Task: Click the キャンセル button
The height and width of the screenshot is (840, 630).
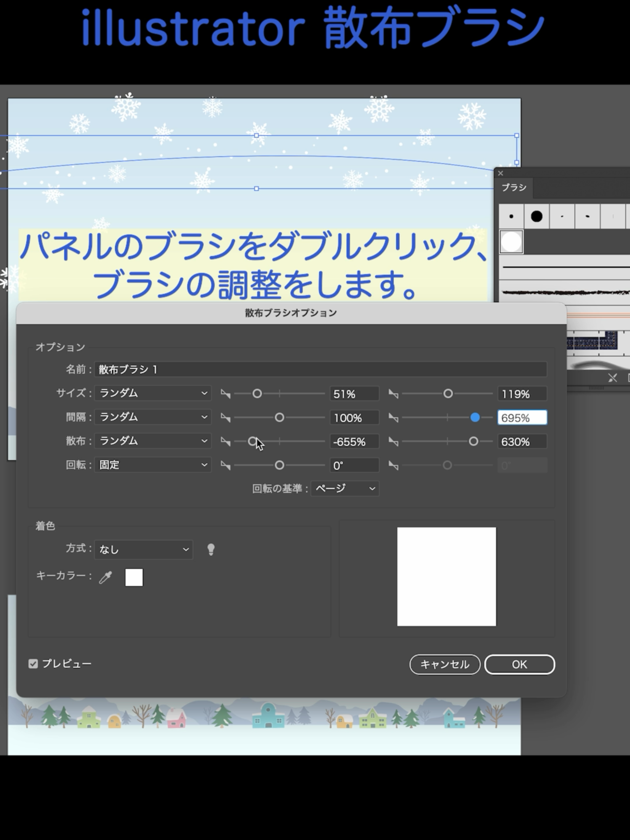Action: click(445, 664)
